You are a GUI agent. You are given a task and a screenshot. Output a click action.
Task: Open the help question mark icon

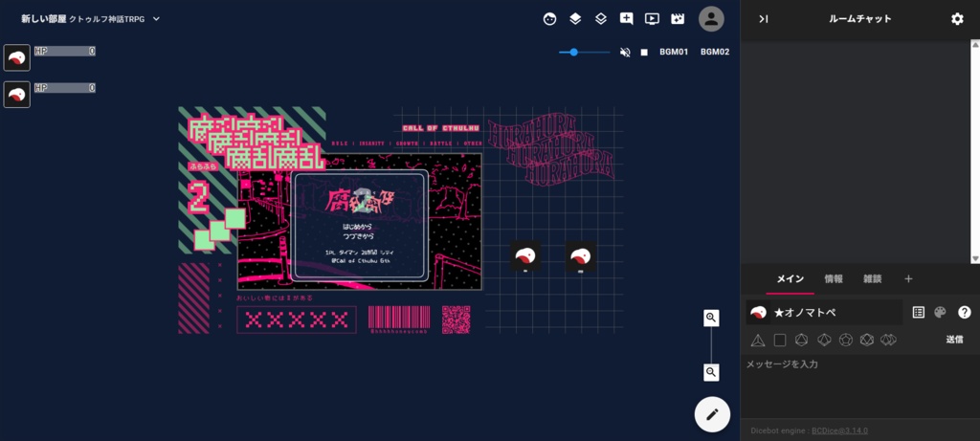tap(965, 312)
